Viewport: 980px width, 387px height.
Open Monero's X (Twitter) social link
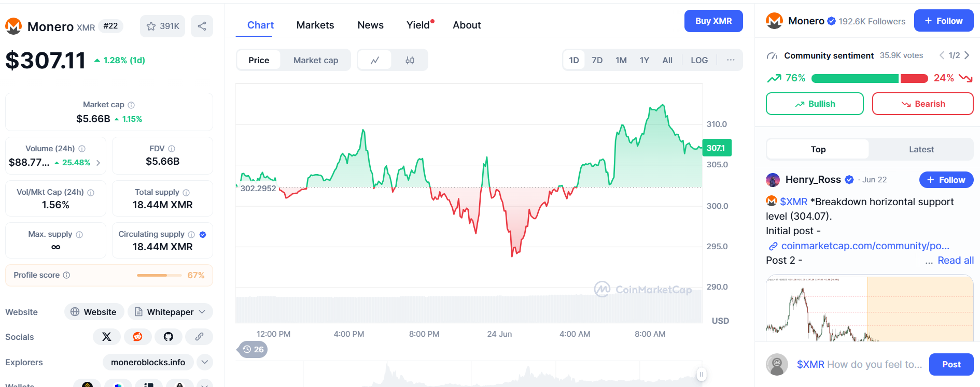click(107, 337)
